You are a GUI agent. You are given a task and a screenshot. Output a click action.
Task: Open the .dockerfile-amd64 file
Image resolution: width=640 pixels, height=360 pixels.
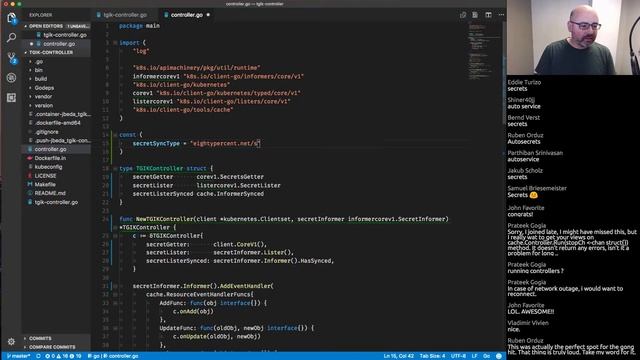coord(57,123)
